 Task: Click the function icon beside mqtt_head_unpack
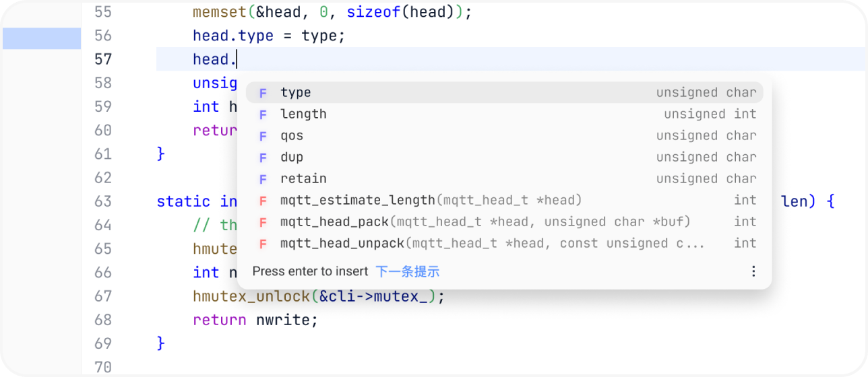[263, 244]
